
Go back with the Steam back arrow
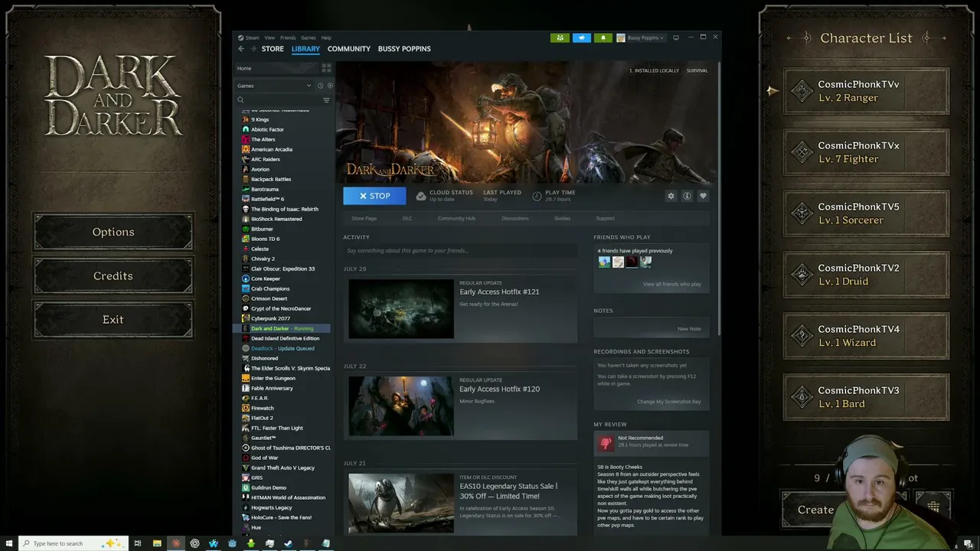click(x=240, y=49)
